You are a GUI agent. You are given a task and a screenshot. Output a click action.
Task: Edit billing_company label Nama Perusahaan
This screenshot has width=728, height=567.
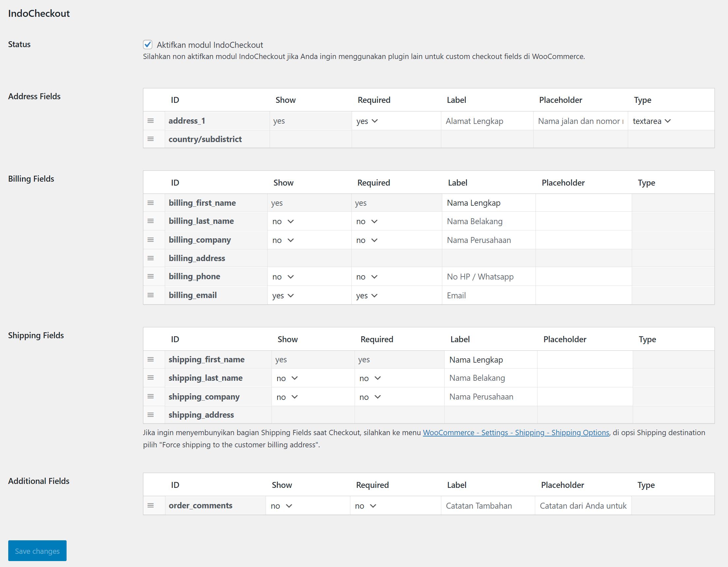click(x=489, y=240)
